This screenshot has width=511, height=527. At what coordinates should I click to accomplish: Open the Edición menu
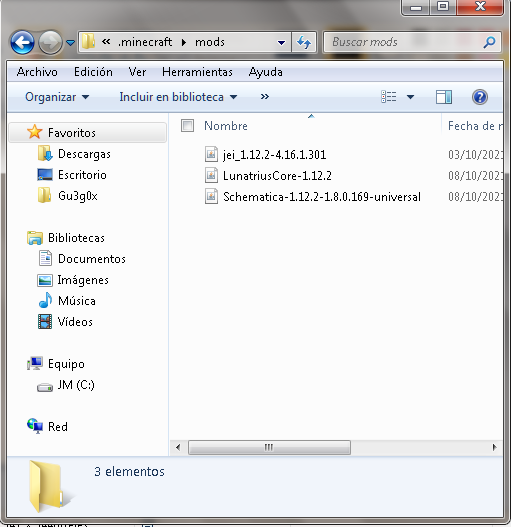(x=93, y=72)
